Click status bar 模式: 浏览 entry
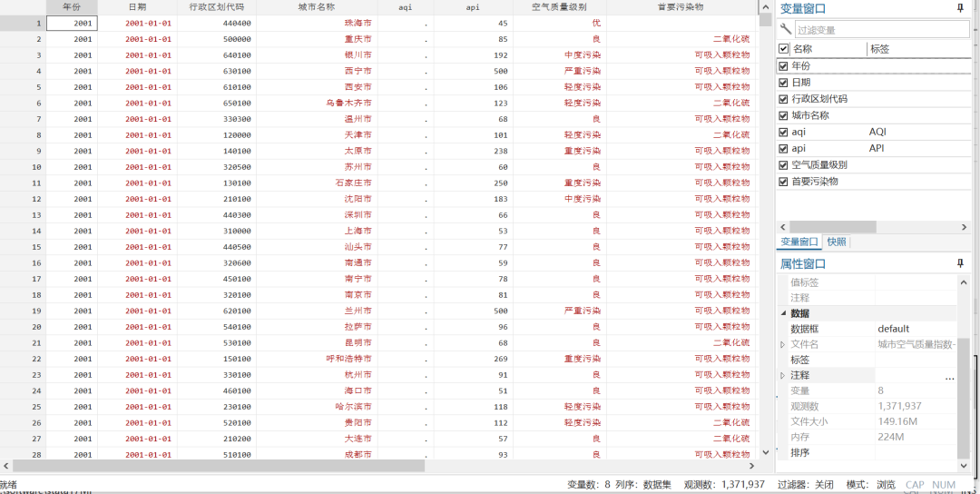 point(870,485)
